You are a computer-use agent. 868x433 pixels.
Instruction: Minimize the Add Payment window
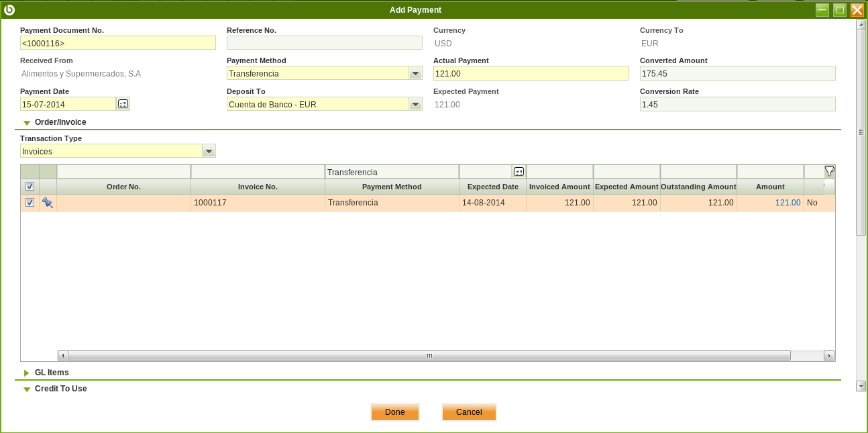coord(822,10)
